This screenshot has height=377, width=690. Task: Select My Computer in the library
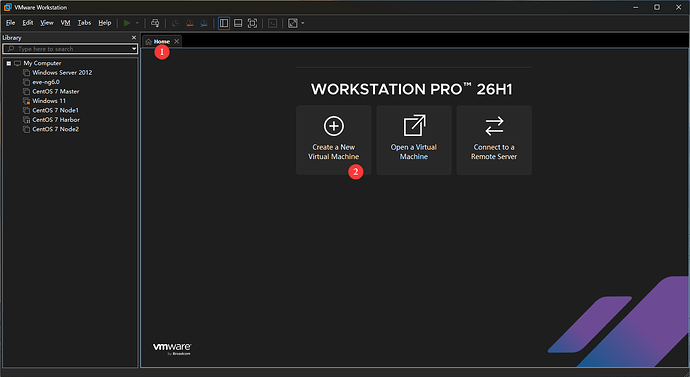click(42, 63)
